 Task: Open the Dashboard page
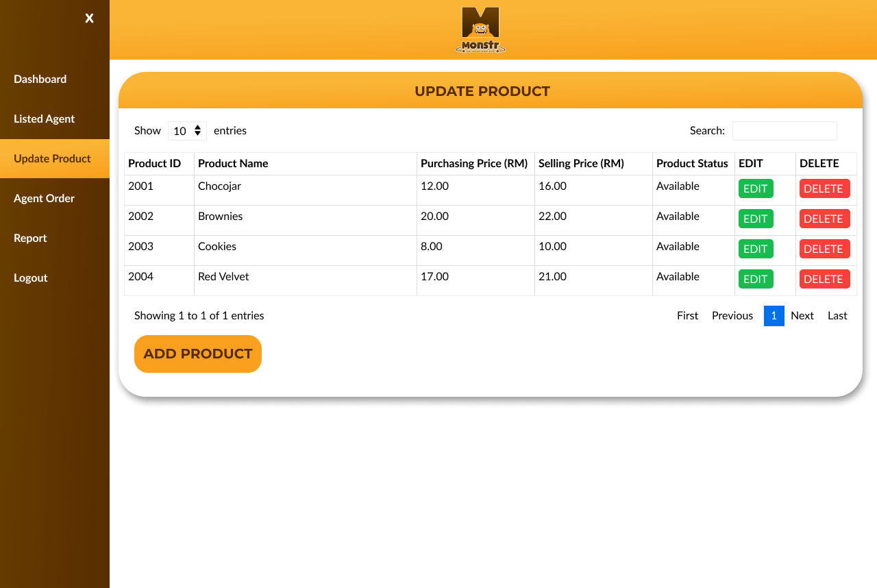[40, 79]
